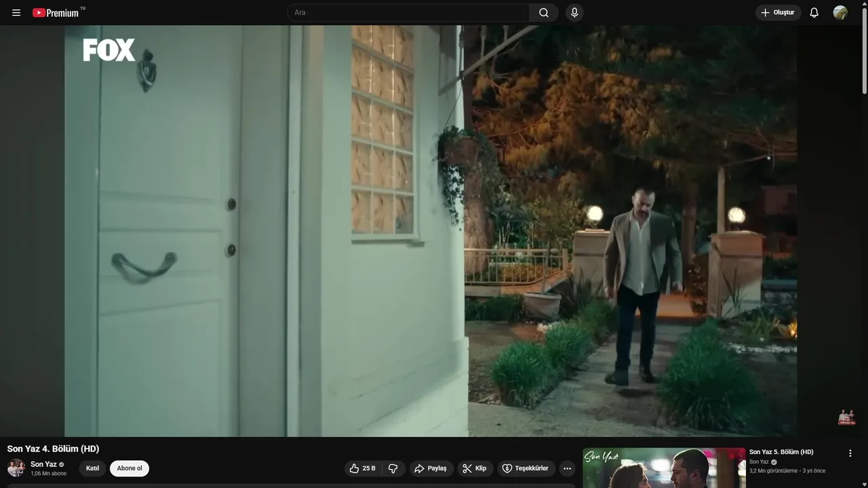The width and height of the screenshot is (868, 488).
Task: Click the magnifier search button
Action: point(544,13)
